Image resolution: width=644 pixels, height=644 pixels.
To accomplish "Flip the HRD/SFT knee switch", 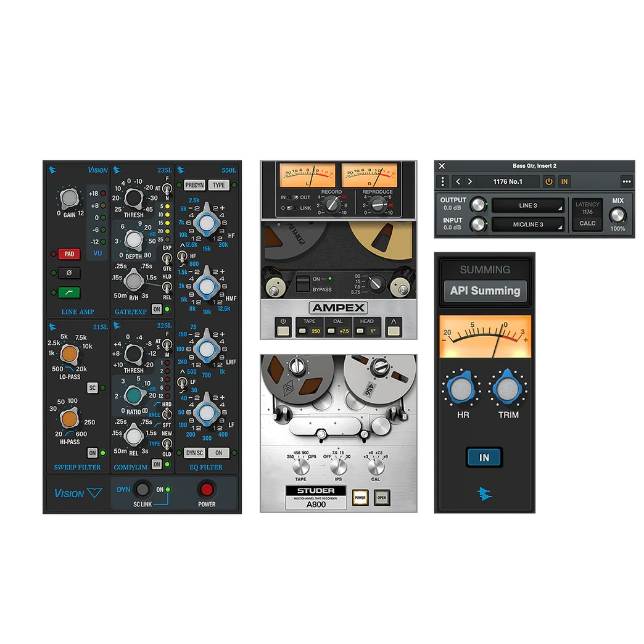I will click(x=167, y=415).
